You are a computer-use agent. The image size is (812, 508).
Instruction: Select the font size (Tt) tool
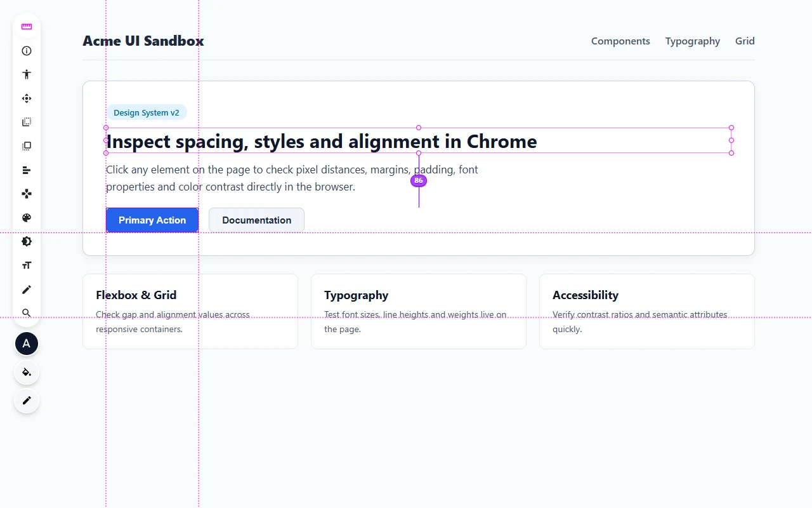tap(27, 265)
